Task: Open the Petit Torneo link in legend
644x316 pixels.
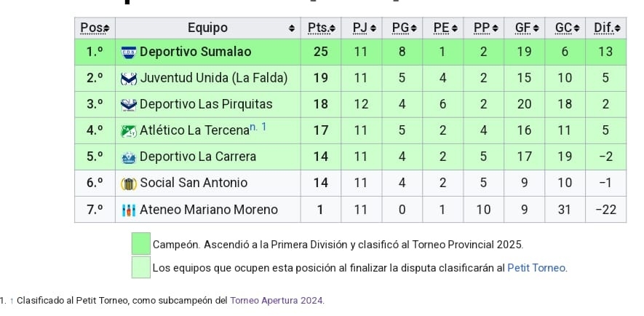Action: click(536, 268)
